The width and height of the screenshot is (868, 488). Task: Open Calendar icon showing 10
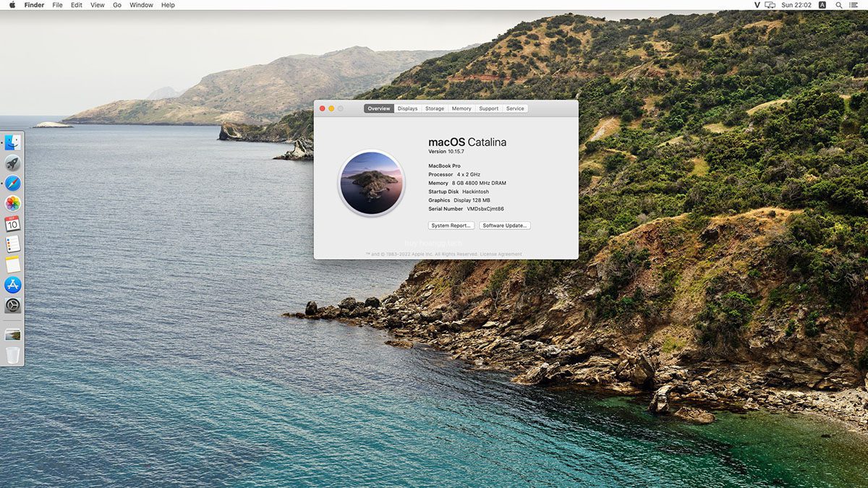(12, 223)
